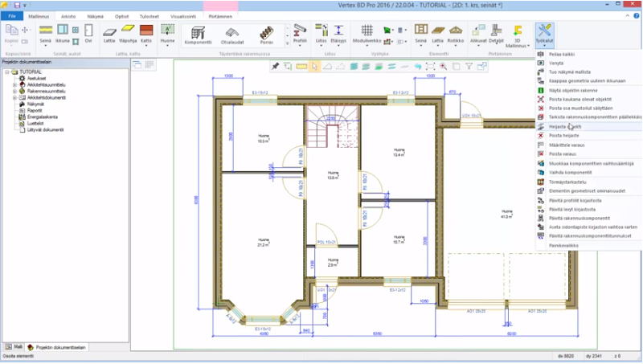The height and width of the screenshot is (364, 643).
Task: Select the Seinä wall tool
Action: (x=46, y=33)
